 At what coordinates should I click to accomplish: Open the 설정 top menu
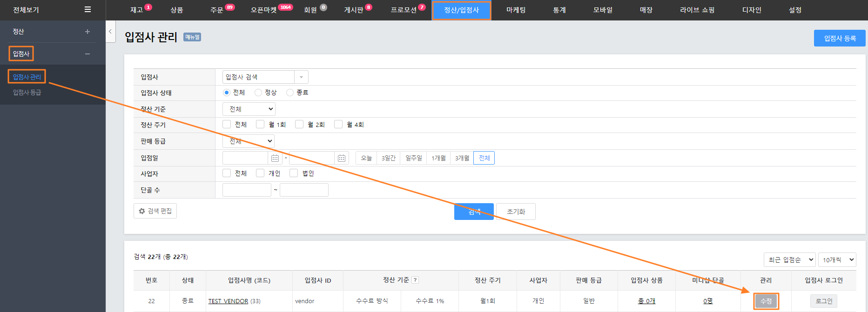coord(795,10)
